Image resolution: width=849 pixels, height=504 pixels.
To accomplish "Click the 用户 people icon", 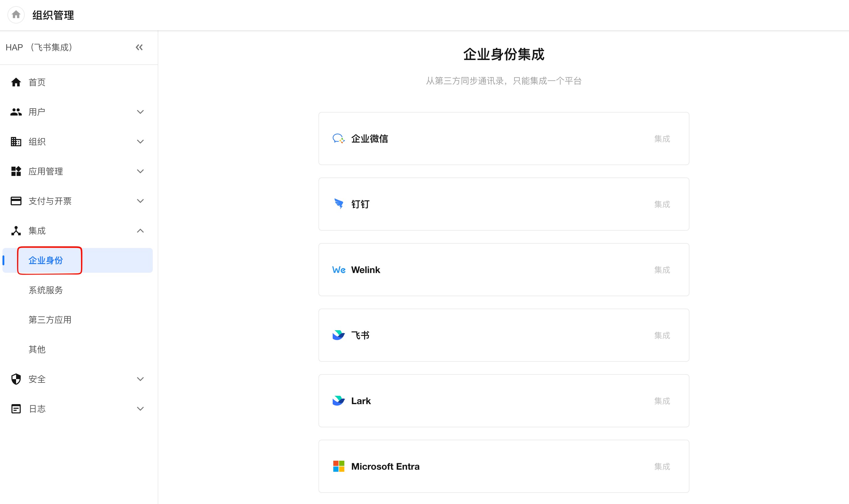I will click(x=16, y=112).
